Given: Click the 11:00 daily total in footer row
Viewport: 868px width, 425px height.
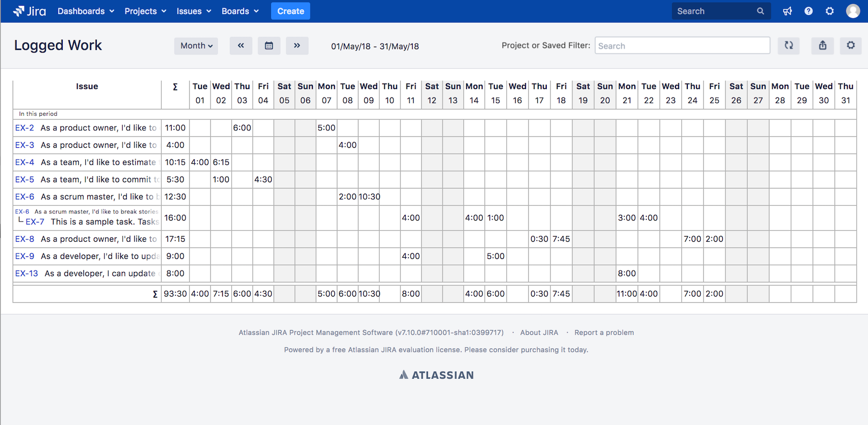Looking at the screenshot, I should (x=627, y=294).
